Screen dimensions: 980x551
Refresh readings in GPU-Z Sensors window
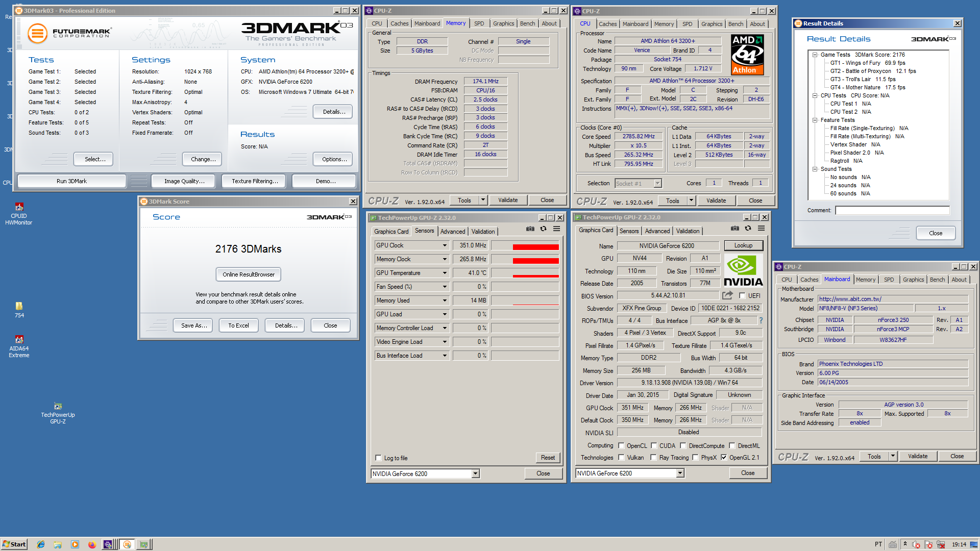[x=543, y=229]
